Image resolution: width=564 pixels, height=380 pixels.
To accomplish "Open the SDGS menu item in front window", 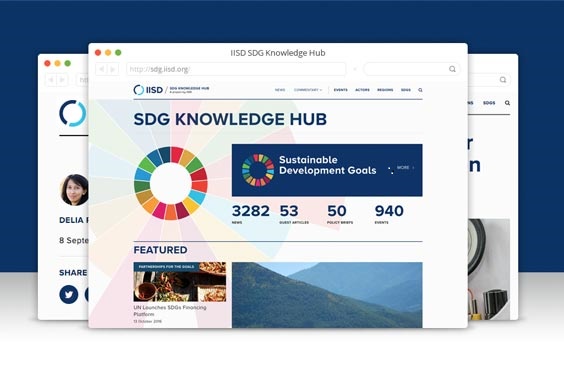I will click(406, 90).
